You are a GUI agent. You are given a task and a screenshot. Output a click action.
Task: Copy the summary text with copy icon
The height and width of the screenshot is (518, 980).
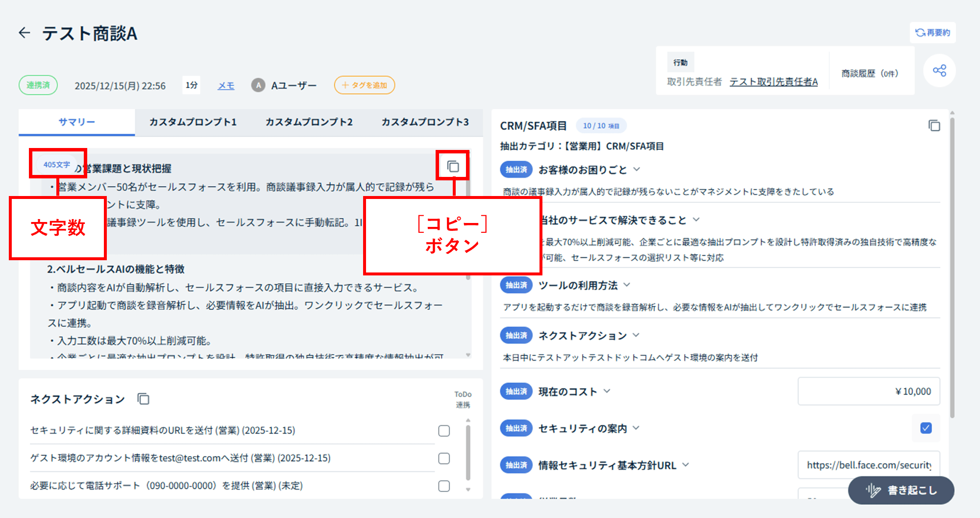(453, 167)
